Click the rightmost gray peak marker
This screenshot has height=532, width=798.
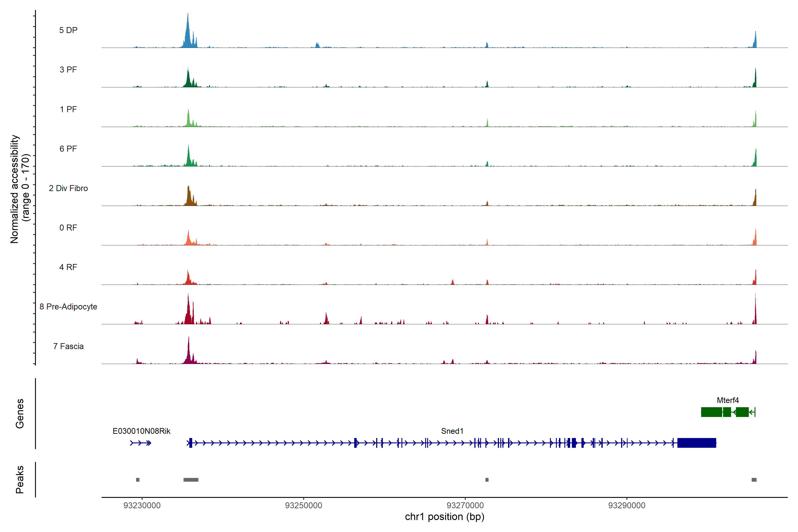[x=754, y=480]
